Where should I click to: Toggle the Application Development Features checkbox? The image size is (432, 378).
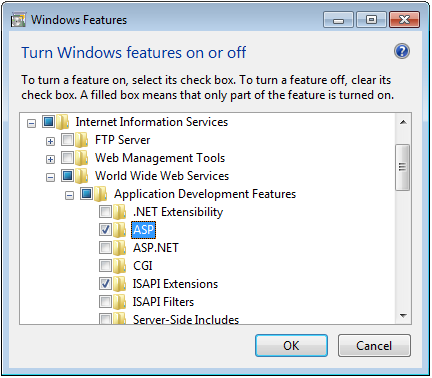pos(87,194)
